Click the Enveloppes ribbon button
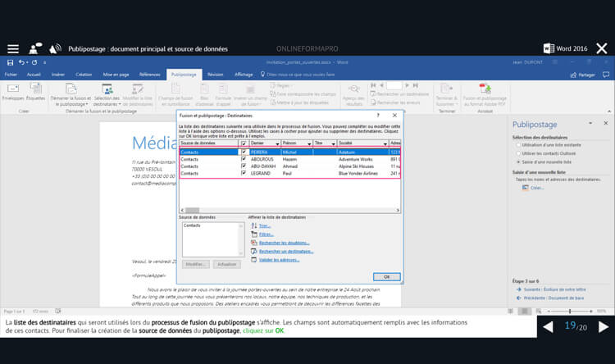 click(x=13, y=93)
